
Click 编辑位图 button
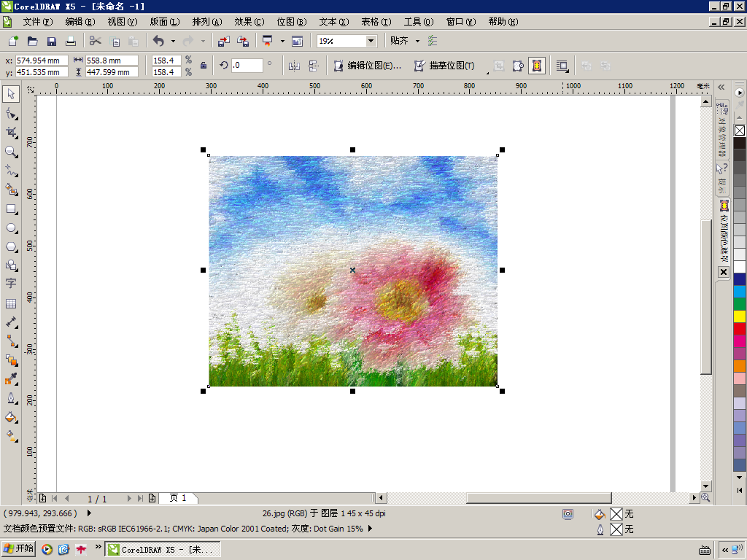tap(368, 66)
